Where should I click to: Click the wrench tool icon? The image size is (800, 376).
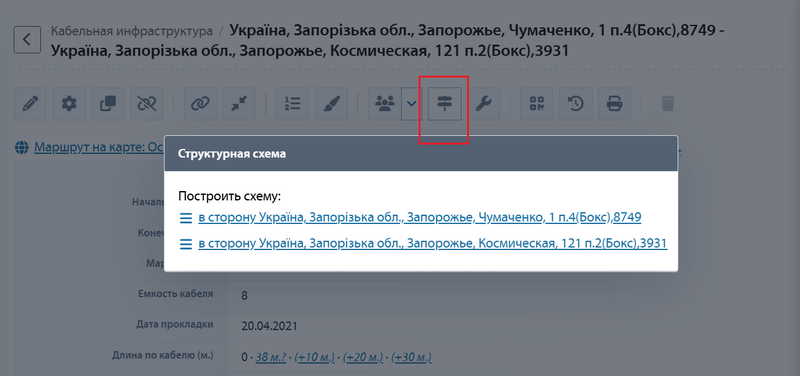point(483,104)
